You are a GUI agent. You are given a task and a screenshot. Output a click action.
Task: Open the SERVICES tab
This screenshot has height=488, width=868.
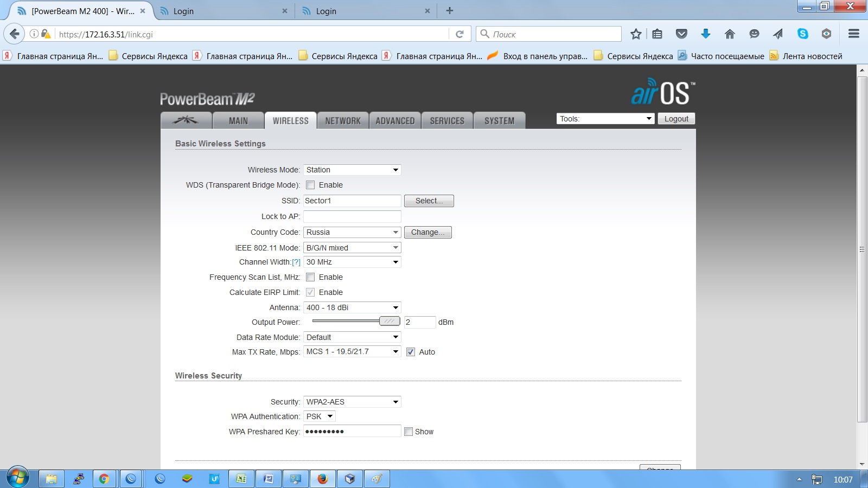coord(447,121)
